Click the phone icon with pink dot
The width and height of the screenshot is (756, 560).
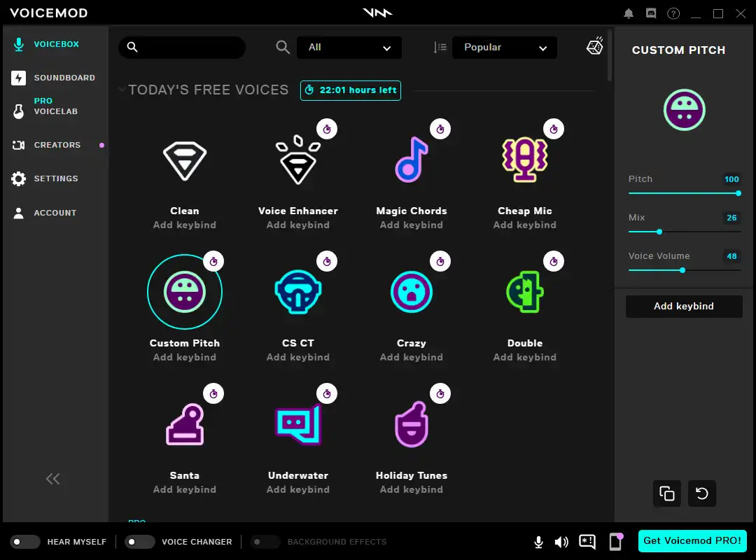[x=616, y=542]
